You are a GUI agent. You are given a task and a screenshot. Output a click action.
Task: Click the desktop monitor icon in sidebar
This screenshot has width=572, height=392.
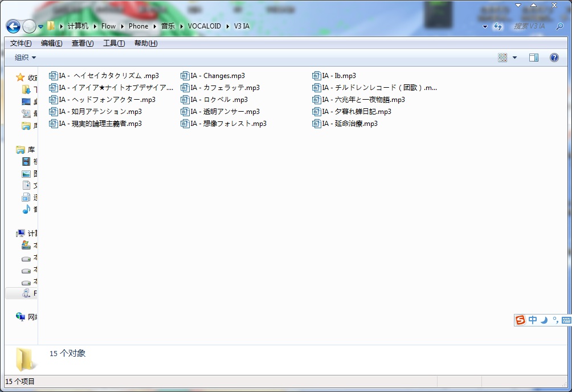click(26, 101)
